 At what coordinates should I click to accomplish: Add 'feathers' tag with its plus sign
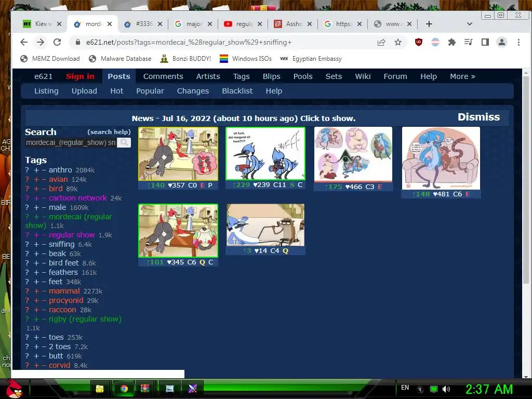36,272
